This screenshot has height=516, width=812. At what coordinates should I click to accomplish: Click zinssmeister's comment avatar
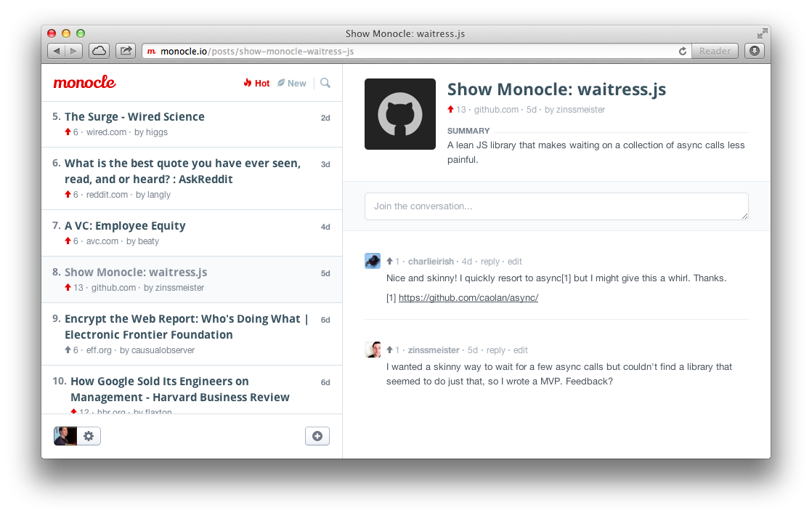pyautogui.click(x=373, y=350)
